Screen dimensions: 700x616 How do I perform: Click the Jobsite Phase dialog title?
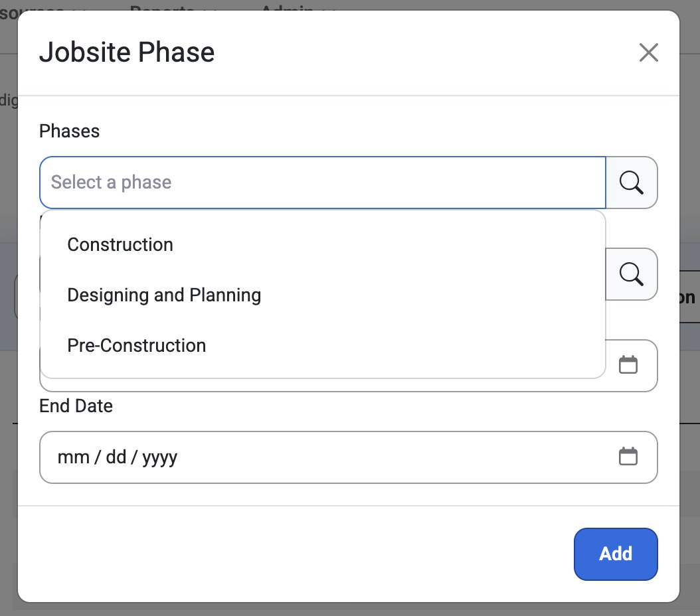[127, 52]
